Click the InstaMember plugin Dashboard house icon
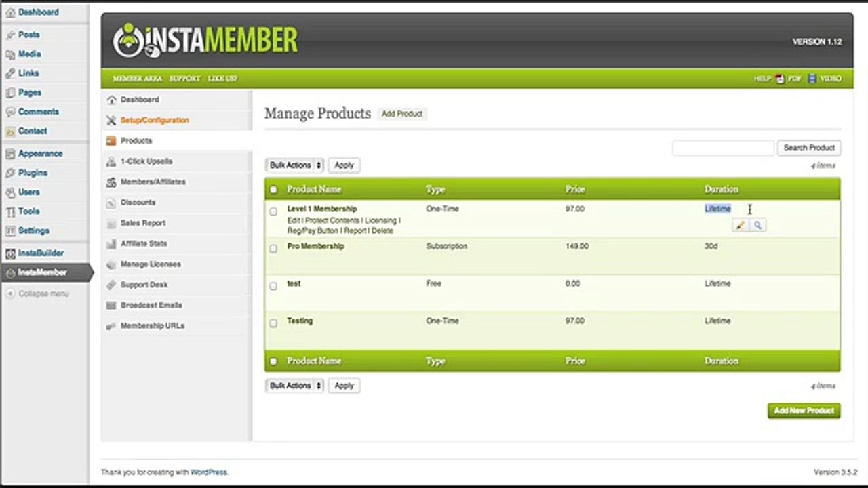The height and width of the screenshot is (488, 868). (x=111, y=100)
